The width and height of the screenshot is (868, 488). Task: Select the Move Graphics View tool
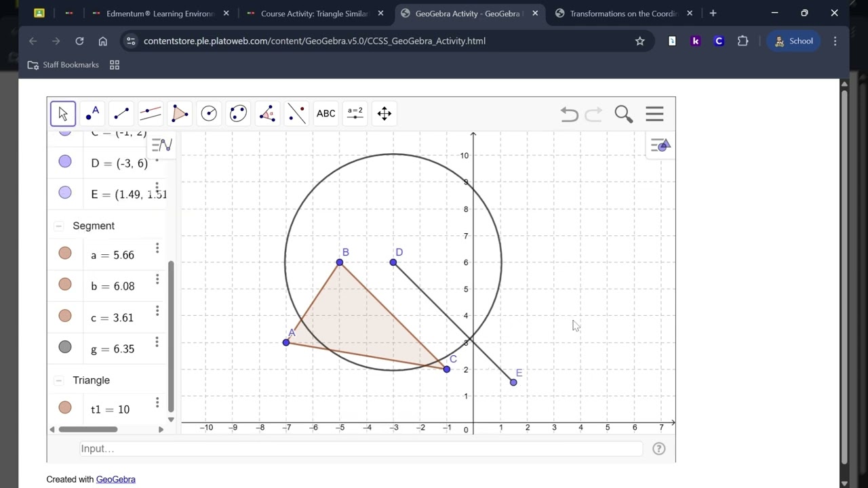coord(384,113)
